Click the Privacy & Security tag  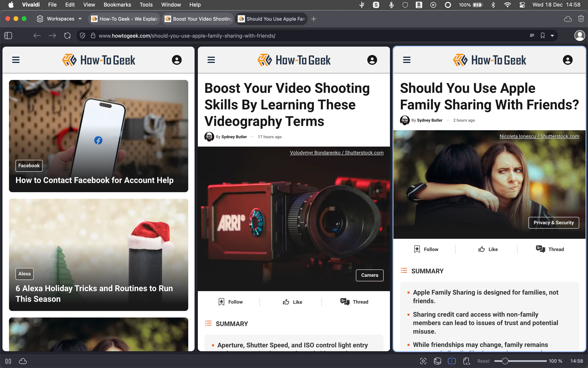553,223
